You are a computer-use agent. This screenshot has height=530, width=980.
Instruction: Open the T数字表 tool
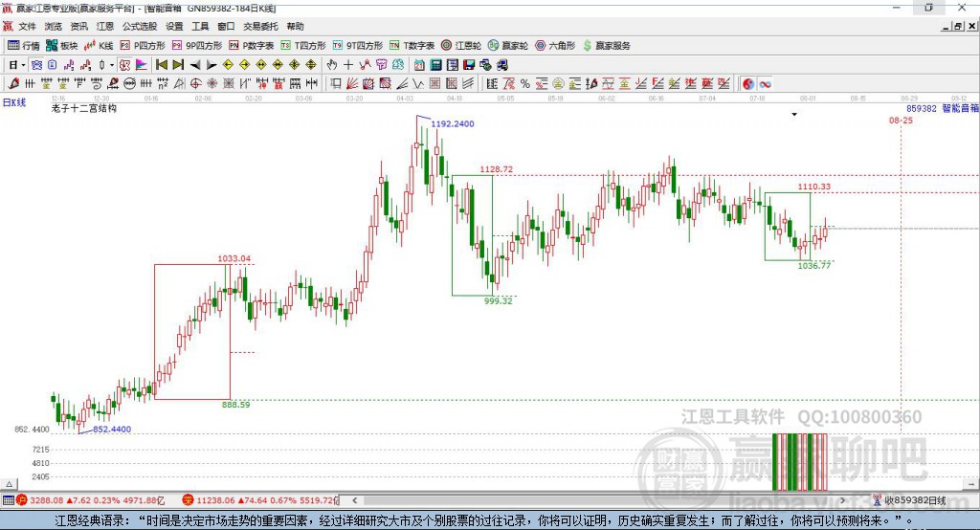click(412, 46)
